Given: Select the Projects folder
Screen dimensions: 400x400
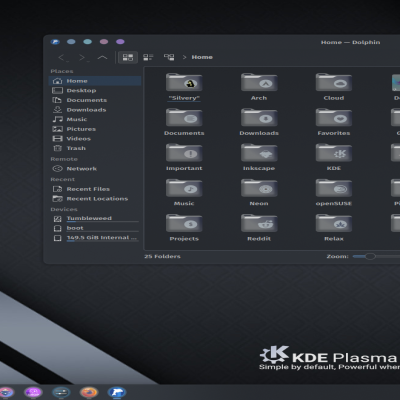Looking at the screenshot, I should pos(184,228).
